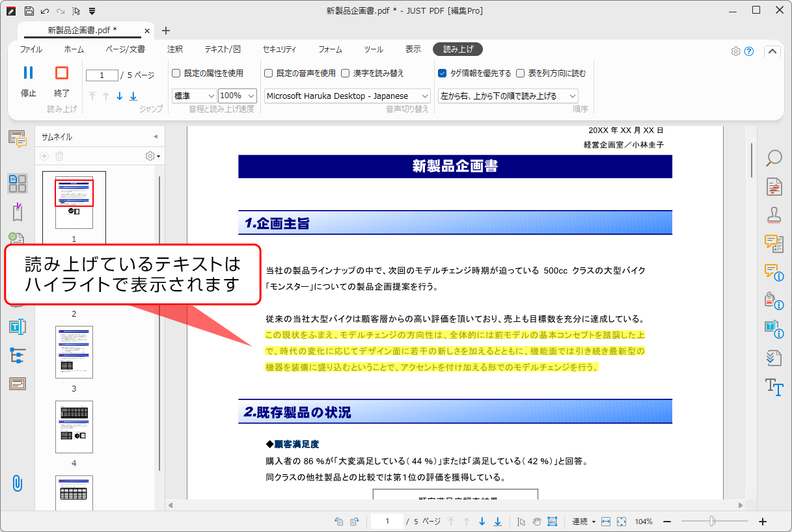Select page 3 thumbnail
792x532 pixels.
click(74, 352)
